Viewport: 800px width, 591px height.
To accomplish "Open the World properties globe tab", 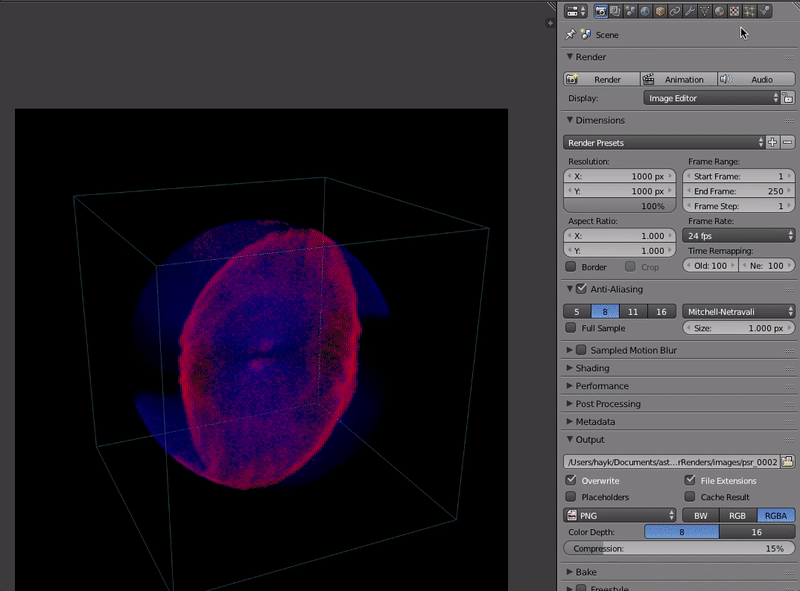I will 645,11.
